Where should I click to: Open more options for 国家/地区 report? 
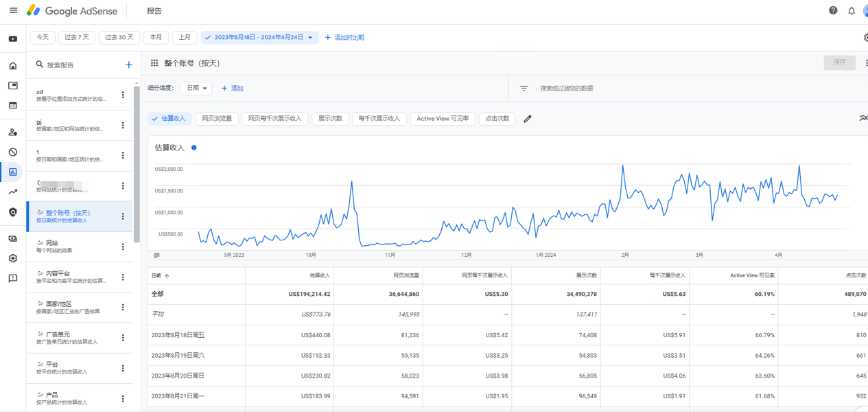123,307
